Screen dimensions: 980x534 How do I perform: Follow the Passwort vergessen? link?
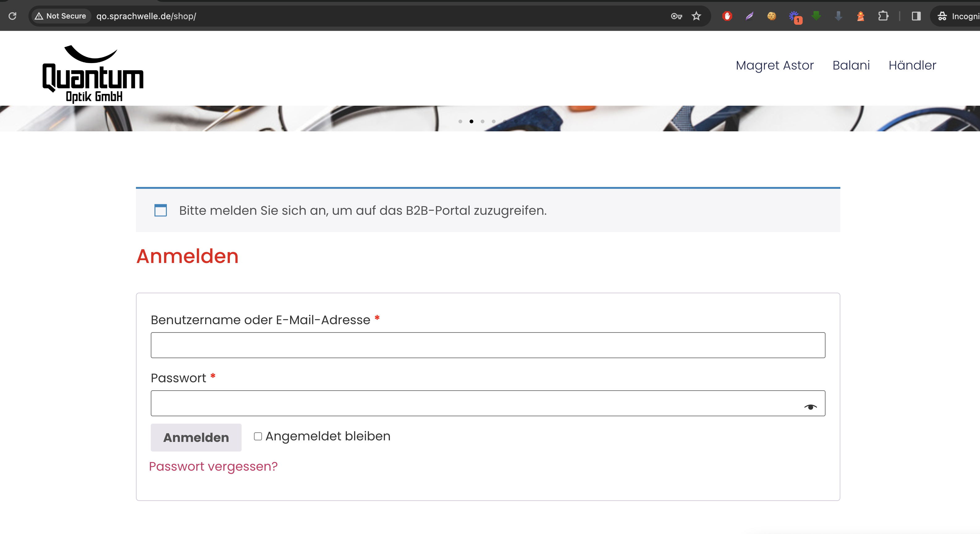(213, 466)
